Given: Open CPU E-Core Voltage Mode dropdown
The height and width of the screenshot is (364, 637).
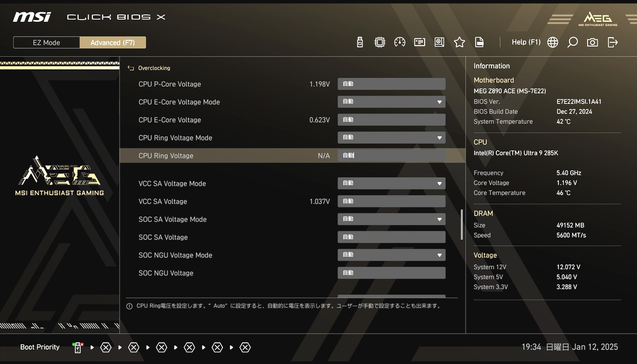Looking at the screenshot, I should pyautogui.click(x=391, y=102).
